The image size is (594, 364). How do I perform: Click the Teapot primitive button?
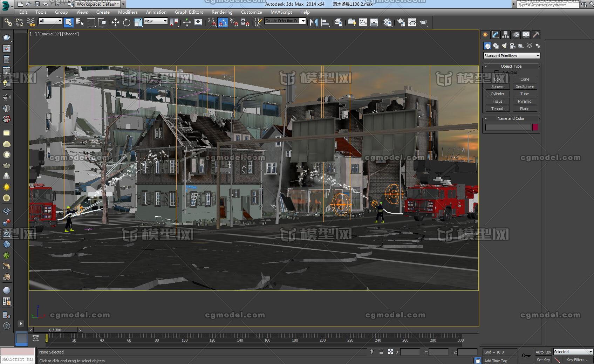pos(497,109)
